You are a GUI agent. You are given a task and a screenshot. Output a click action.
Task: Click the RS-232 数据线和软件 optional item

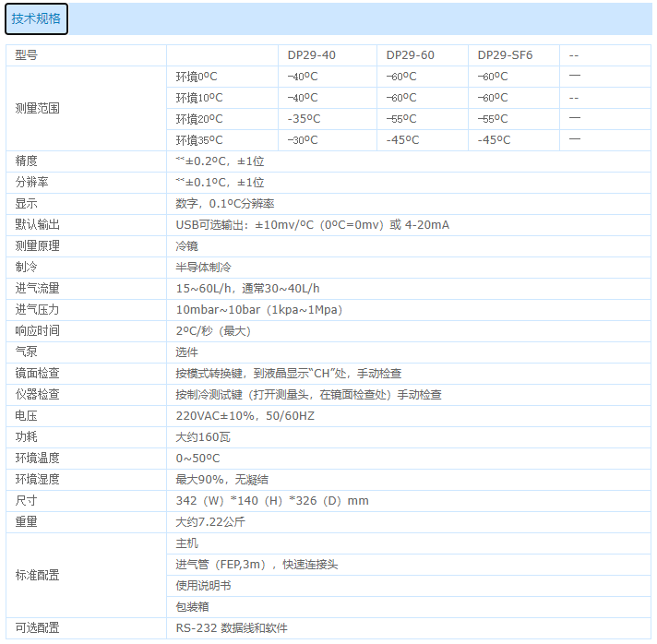tap(232, 628)
